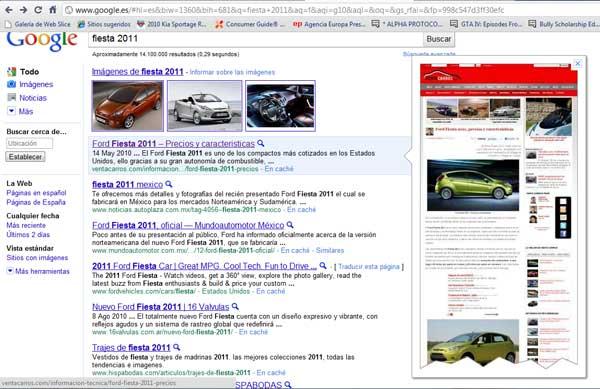Open the Agencia Europa Press bookmark
The height and width of the screenshot is (389, 600).
(x=329, y=24)
